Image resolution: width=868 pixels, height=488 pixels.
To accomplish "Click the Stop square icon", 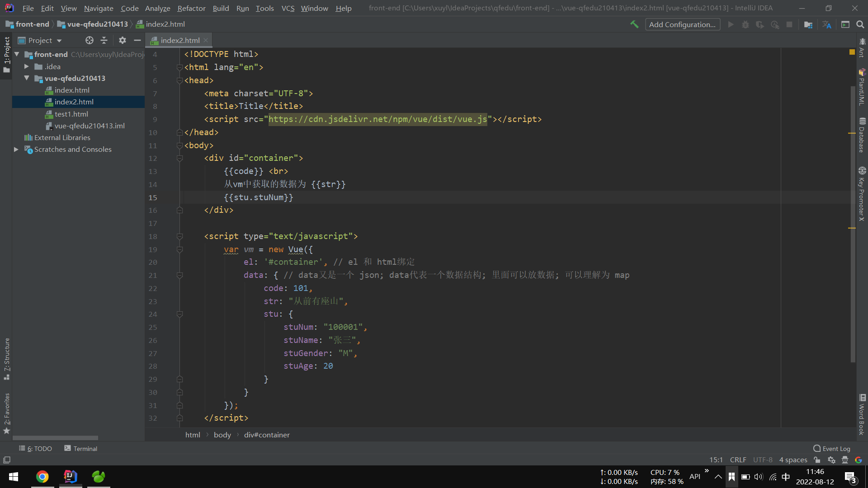I will pyautogui.click(x=789, y=24).
